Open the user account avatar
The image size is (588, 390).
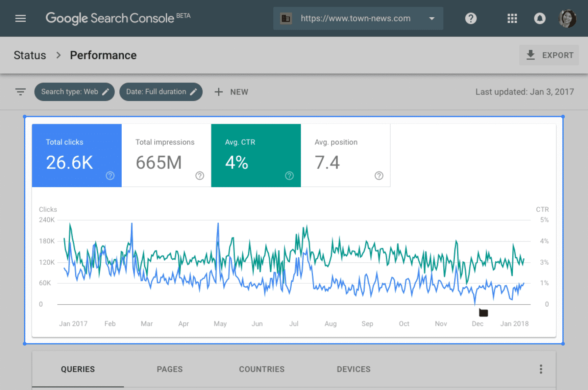point(567,18)
